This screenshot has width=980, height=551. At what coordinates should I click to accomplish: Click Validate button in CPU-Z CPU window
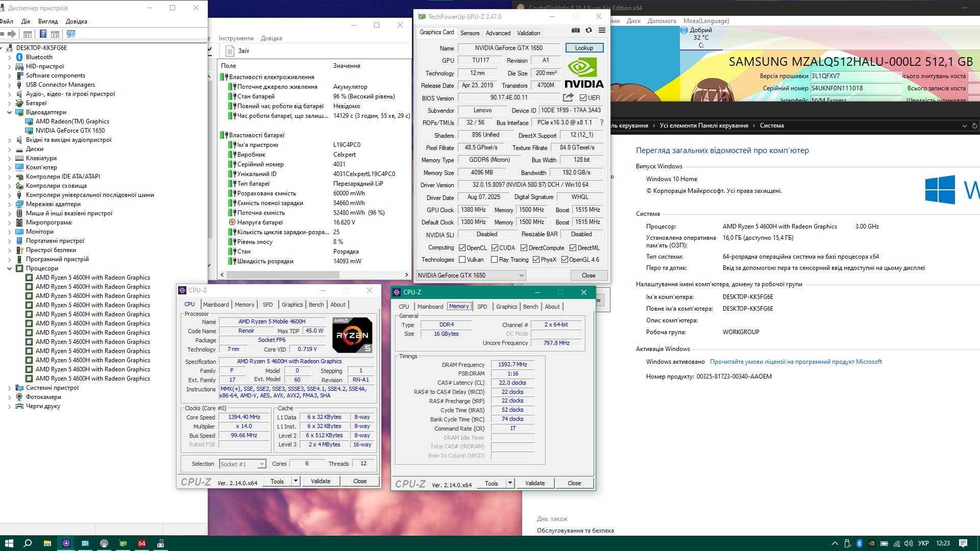click(x=321, y=481)
